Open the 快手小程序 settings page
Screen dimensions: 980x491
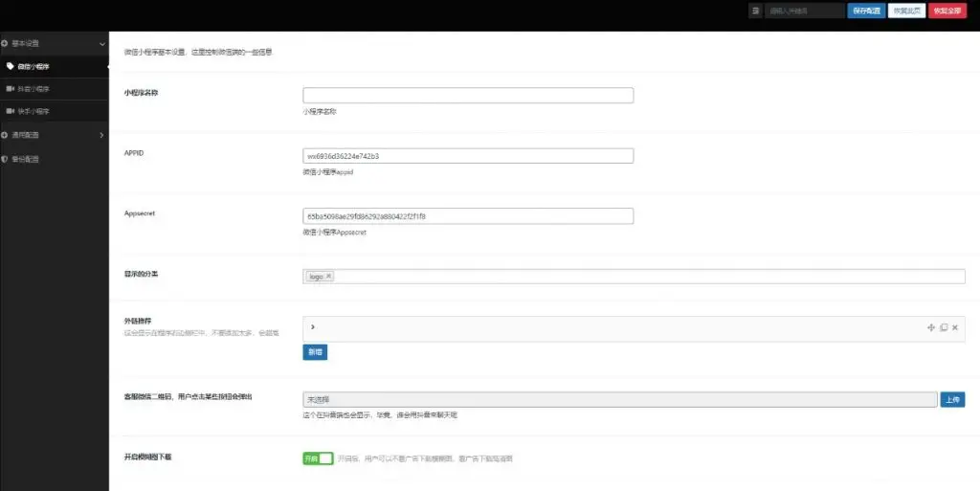33,112
